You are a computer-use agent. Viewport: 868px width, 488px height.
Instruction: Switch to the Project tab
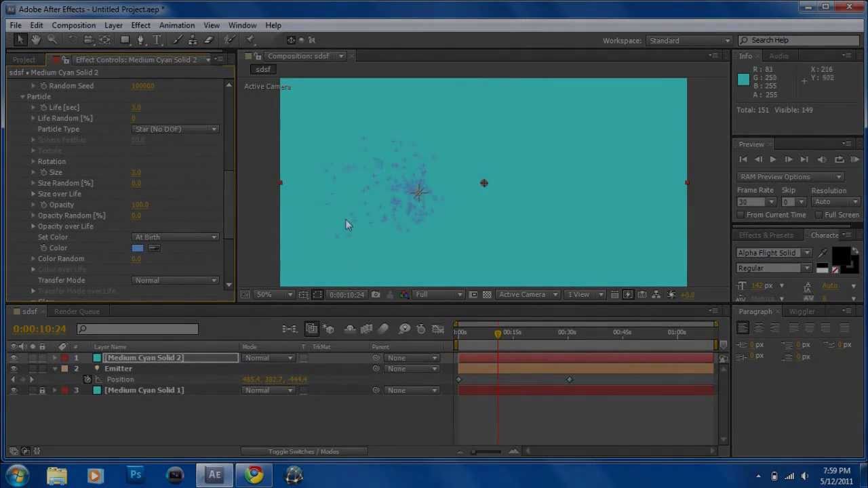[x=24, y=60]
